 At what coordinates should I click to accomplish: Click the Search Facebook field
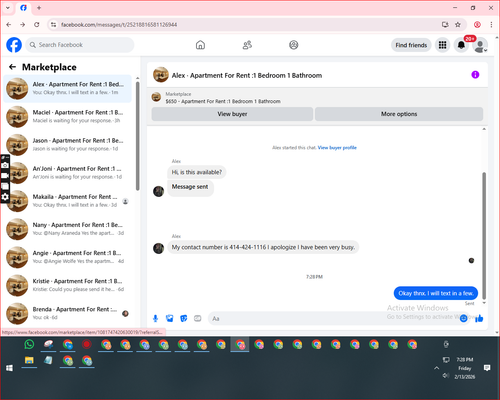coord(80,45)
